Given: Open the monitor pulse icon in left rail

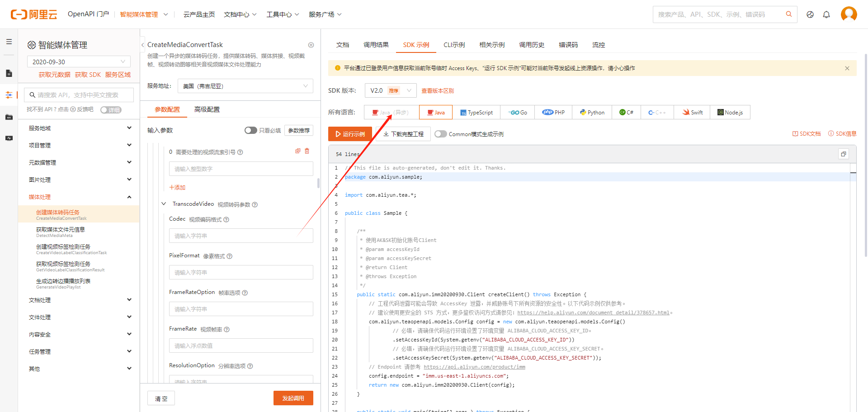Looking at the screenshot, I should click(x=9, y=138).
